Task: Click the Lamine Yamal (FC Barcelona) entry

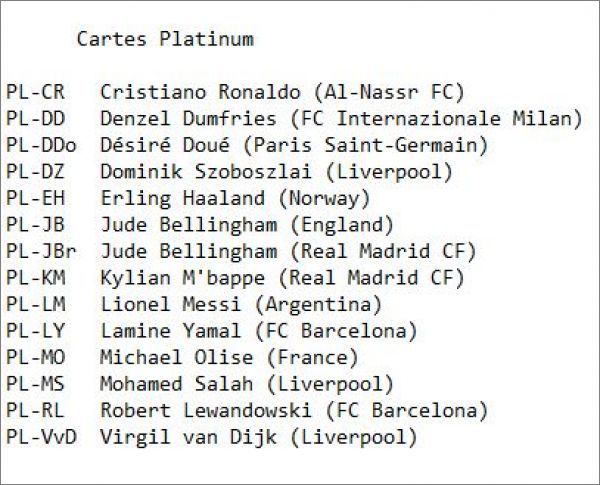Action: 259,331
